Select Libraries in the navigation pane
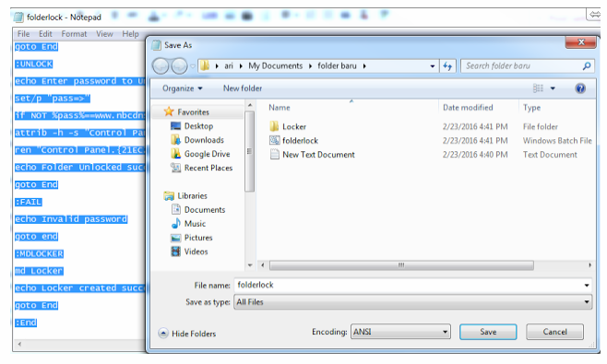 point(192,195)
